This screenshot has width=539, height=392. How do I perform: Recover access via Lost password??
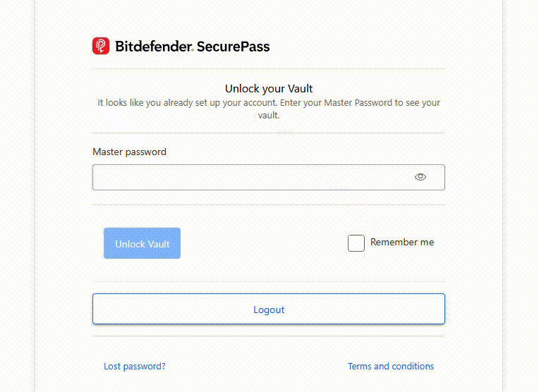tap(135, 366)
